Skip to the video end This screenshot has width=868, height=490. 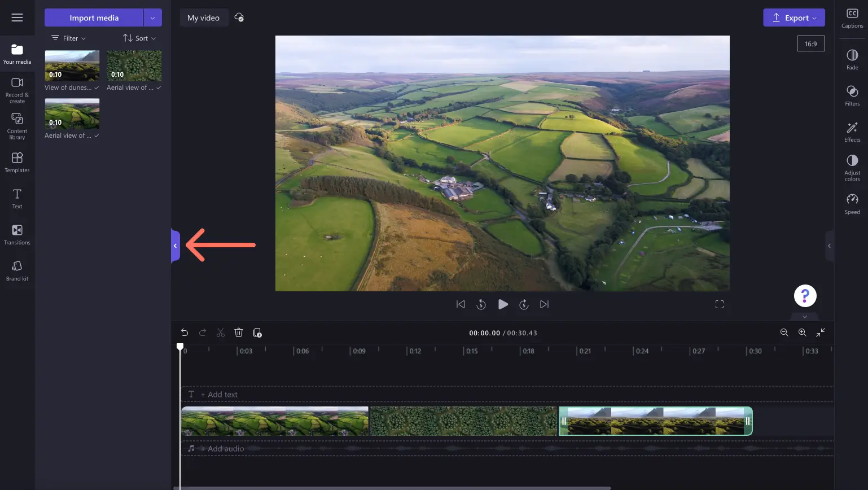pos(544,304)
